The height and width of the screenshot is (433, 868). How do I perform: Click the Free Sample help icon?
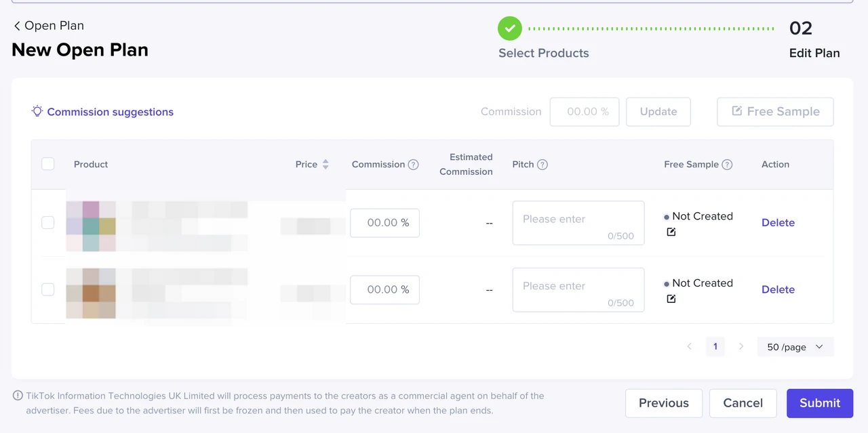pos(727,165)
